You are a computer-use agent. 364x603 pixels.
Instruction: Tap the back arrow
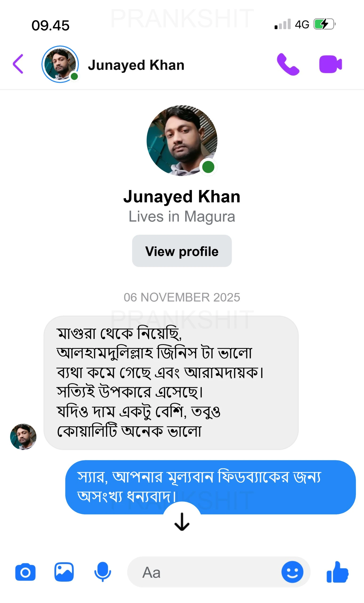[x=18, y=64]
